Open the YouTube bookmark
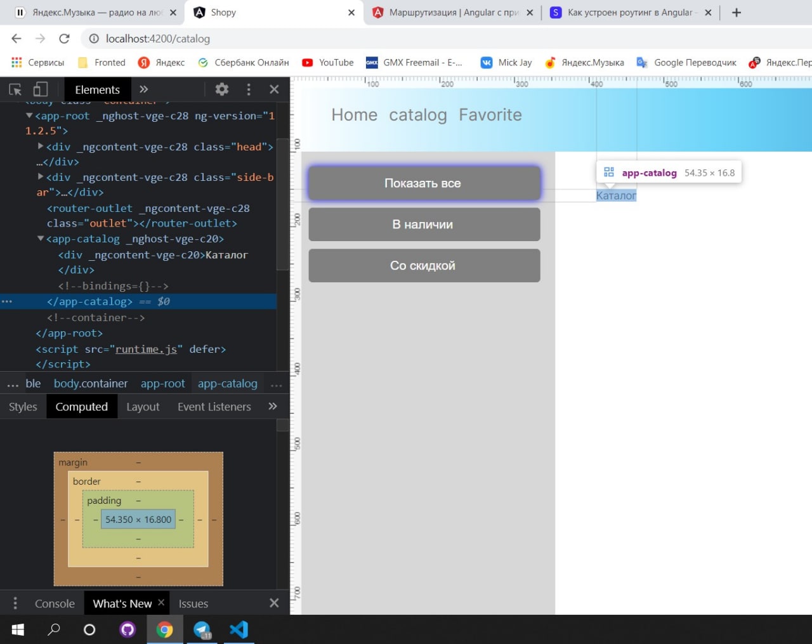Screen dimensions: 812x644 328,62
